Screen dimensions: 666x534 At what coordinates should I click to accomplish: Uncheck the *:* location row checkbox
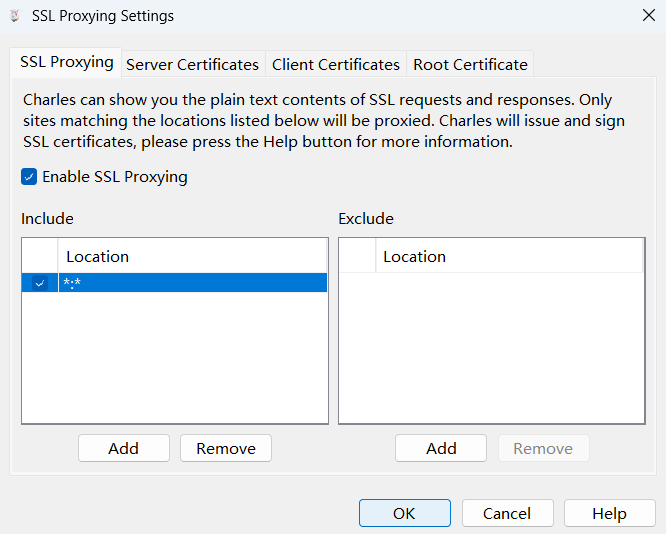pyautogui.click(x=40, y=283)
